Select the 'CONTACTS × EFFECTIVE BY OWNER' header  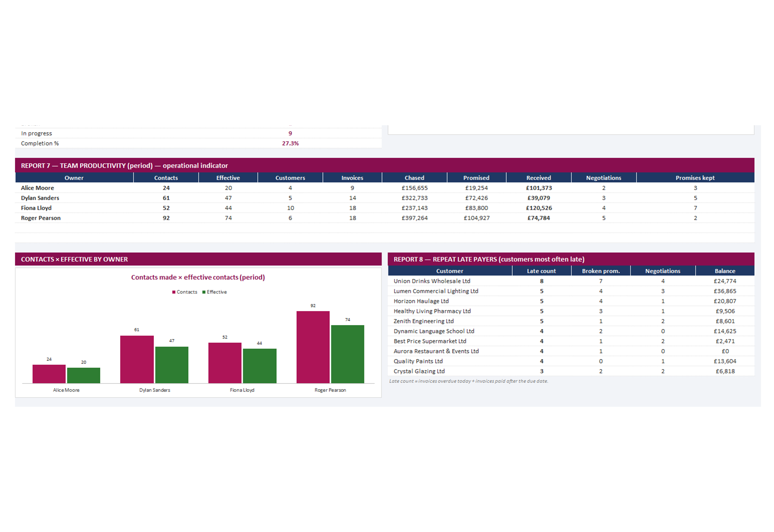(198, 259)
